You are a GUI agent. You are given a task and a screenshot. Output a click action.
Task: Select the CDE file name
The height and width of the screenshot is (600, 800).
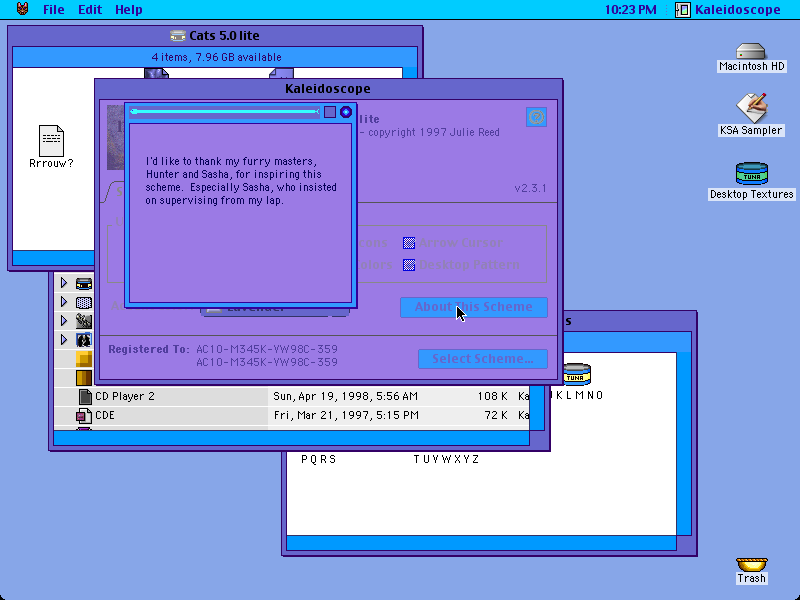pyautogui.click(x=105, y=416)
